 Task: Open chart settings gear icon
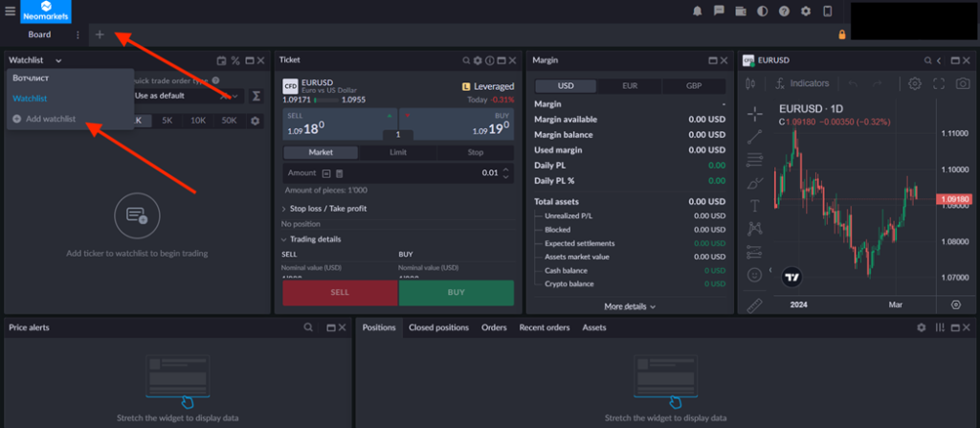tap(915, 83)
